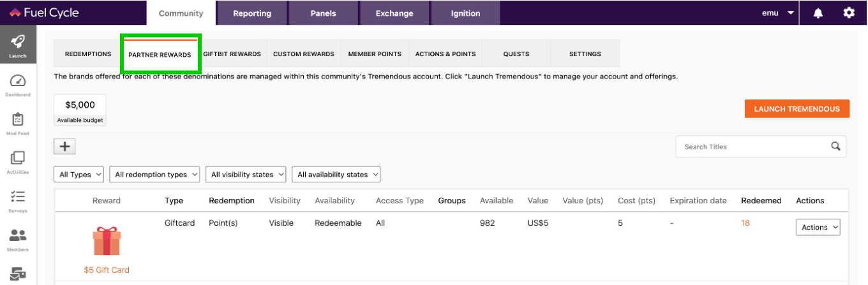Click the search magnifier icon
The width and height of the screenshot is (868, 285).
click(835, 146)
